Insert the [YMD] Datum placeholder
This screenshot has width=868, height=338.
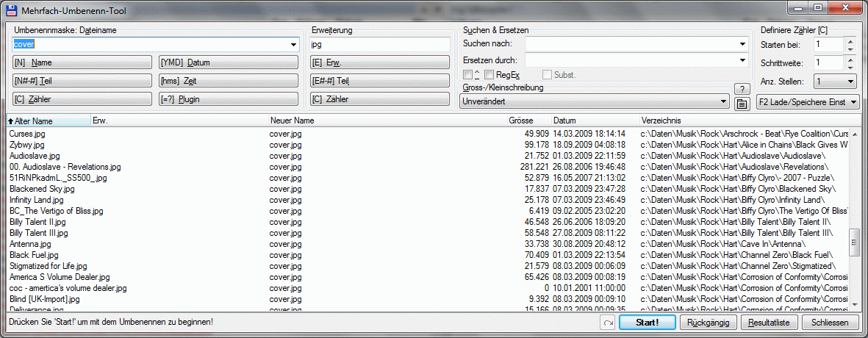[x=228, y=62]
